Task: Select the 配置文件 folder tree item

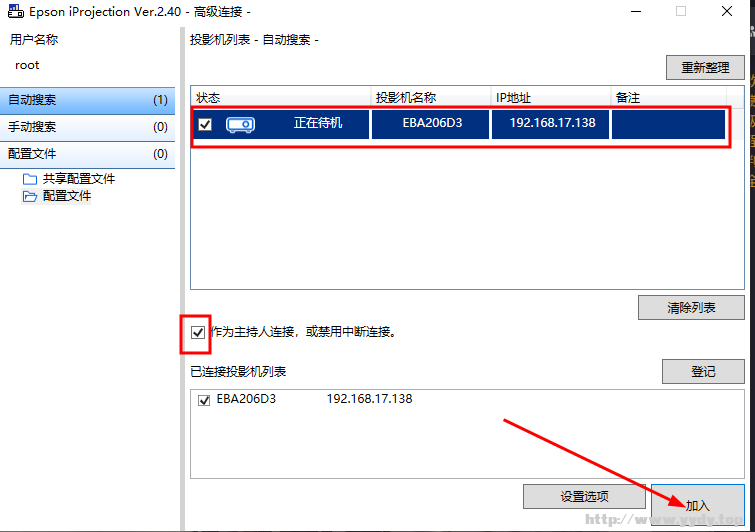Action: (x=66, y=196)
